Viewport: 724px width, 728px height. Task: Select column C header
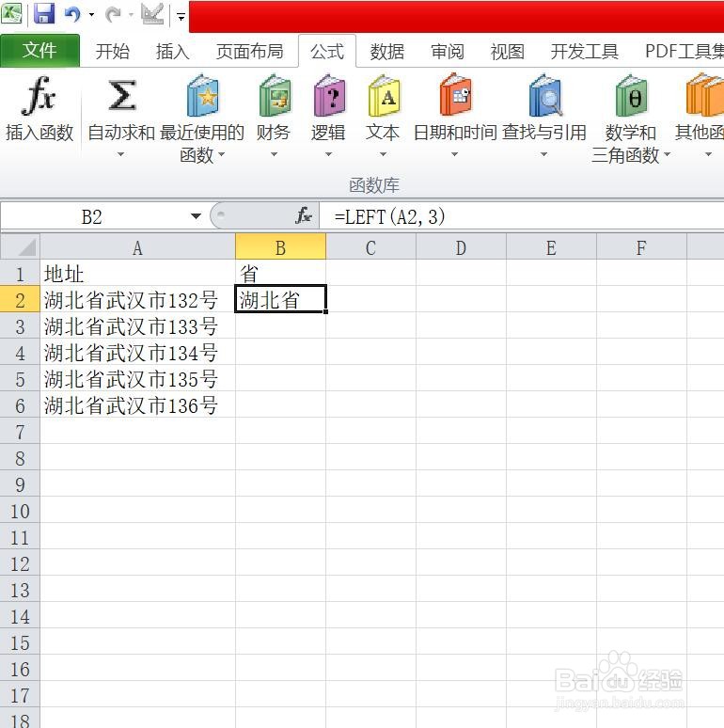point(370,247)
